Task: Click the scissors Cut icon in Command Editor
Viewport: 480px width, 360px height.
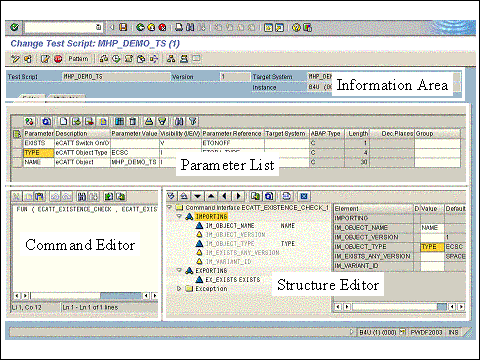Action: click(x=16, y=197)
